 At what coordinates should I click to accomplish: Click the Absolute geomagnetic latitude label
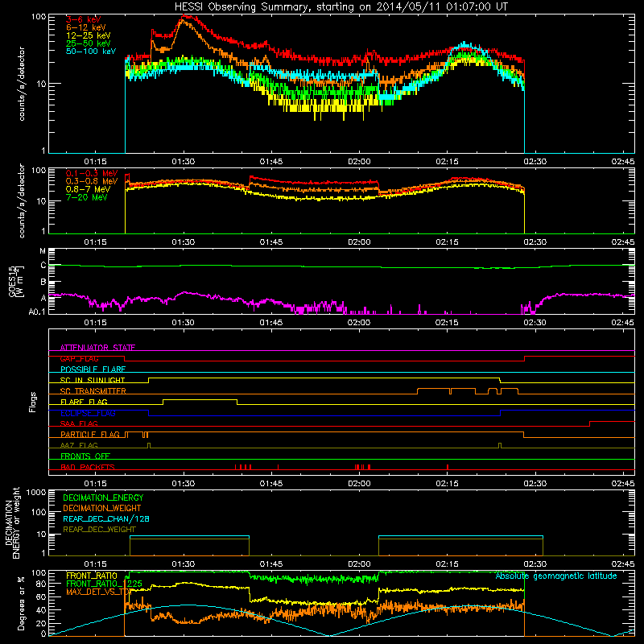click(x=556, y=576)
